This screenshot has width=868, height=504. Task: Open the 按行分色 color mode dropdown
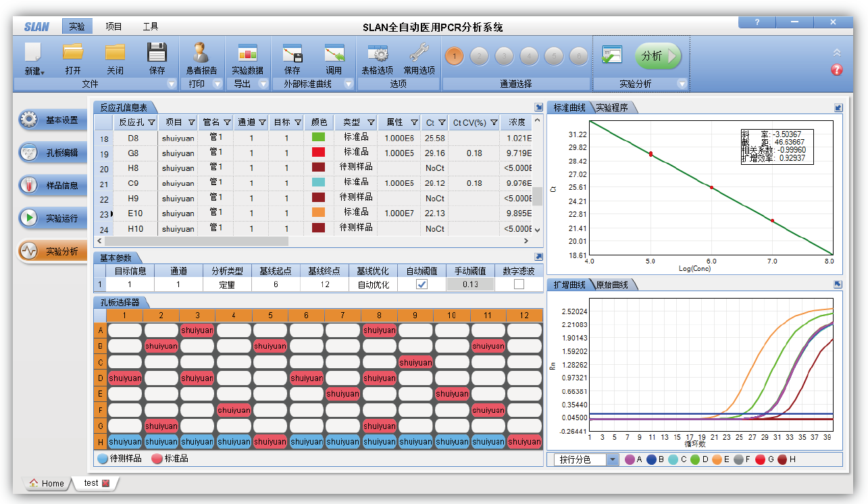click(612, 459)
